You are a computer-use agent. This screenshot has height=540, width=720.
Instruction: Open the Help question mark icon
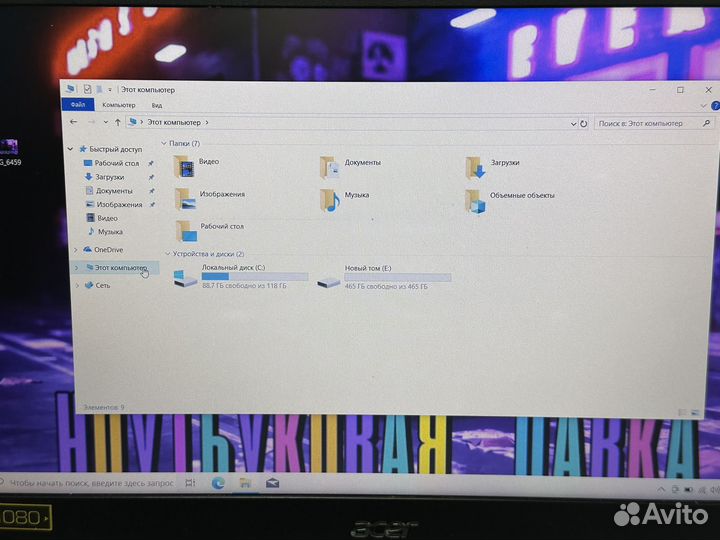point(715,106)
